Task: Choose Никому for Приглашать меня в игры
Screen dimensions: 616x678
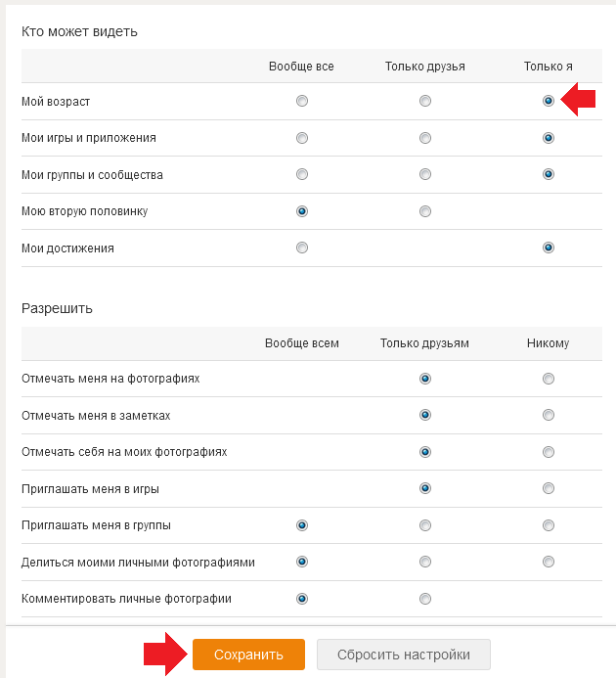Action: (549, 488)
